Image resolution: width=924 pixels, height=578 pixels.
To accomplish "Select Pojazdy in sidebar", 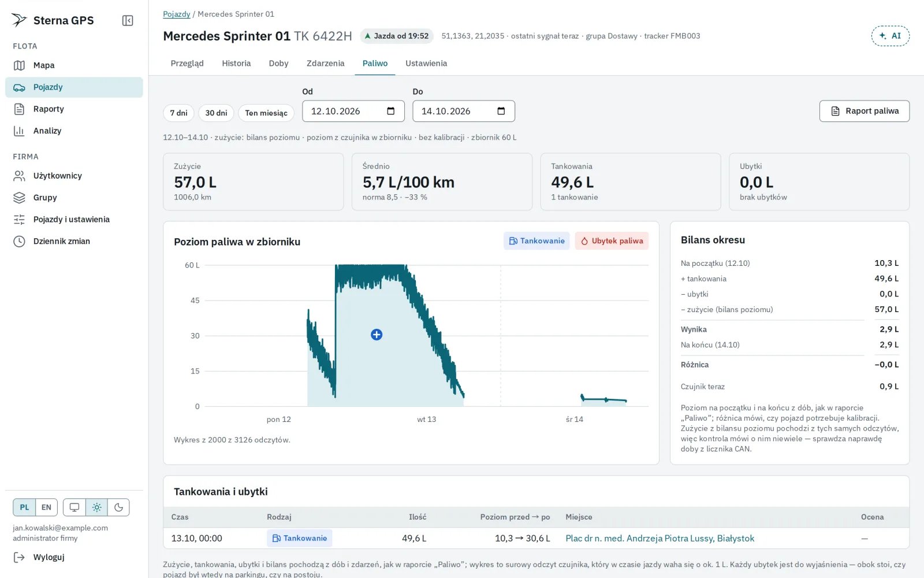I will 74,87.
